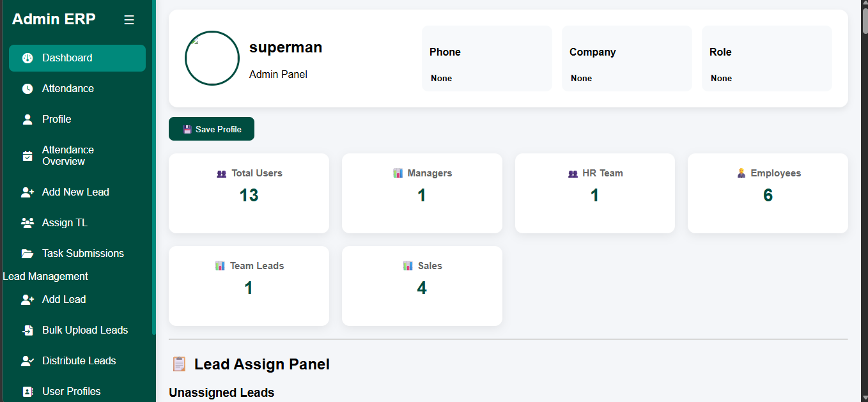The height and width of the screenshot is (402, 868).
Task: Click the Distribute Leads icon
Action: [27, 360]
